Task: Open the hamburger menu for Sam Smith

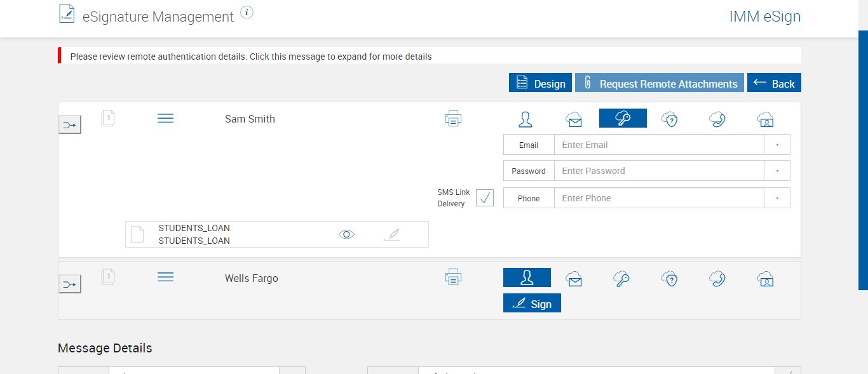Action: tap(165, 118)
